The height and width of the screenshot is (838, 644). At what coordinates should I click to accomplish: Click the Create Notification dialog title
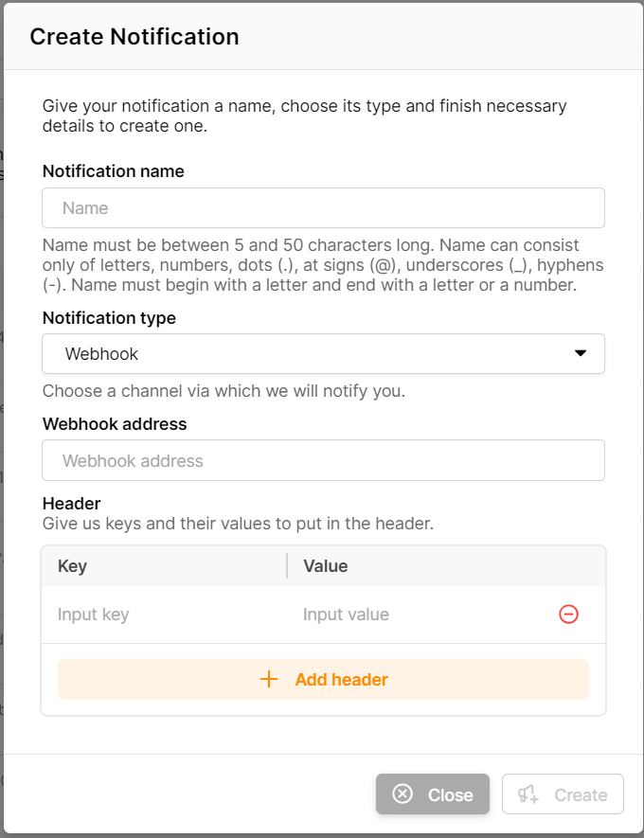click(134, 37)
